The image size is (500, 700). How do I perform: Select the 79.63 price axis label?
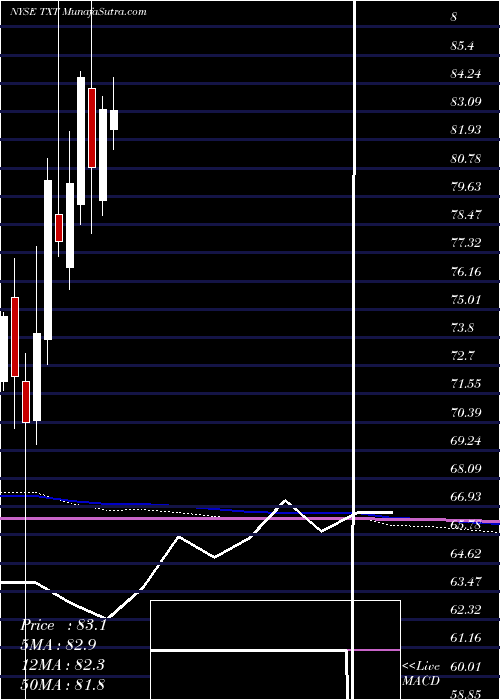466,186
